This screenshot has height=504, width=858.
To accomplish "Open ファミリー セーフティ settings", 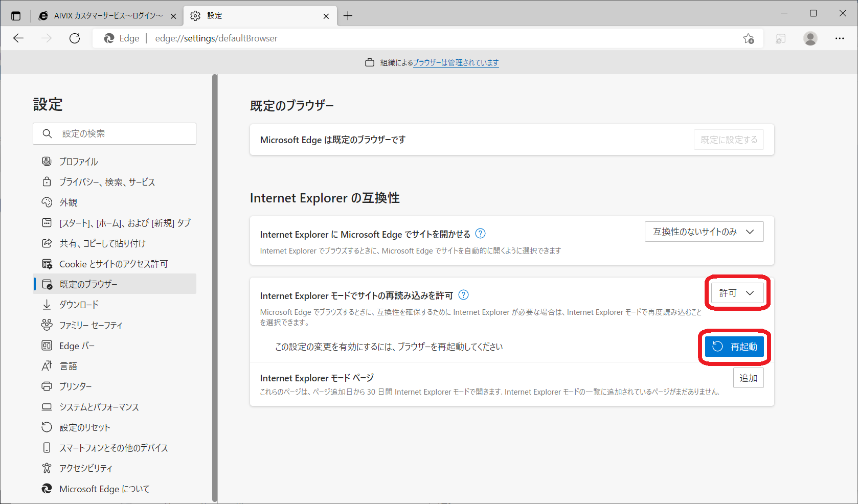I will tap(115, 325).
